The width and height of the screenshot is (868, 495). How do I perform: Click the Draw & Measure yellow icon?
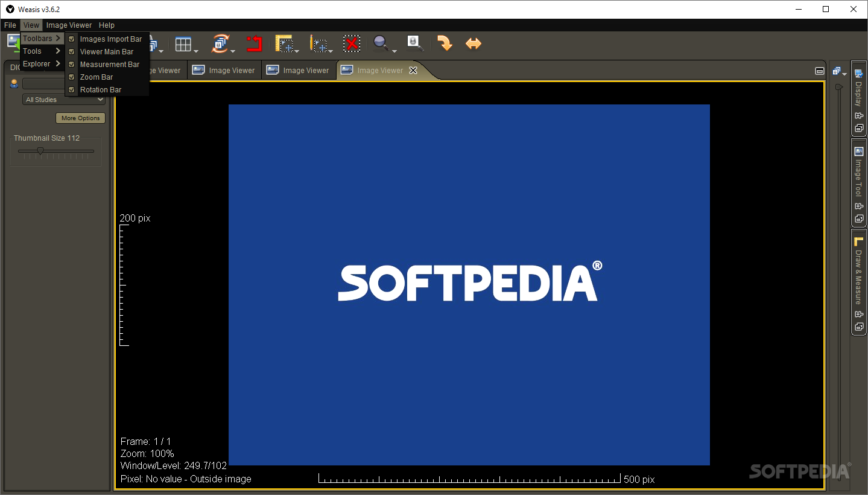(859, 241)
